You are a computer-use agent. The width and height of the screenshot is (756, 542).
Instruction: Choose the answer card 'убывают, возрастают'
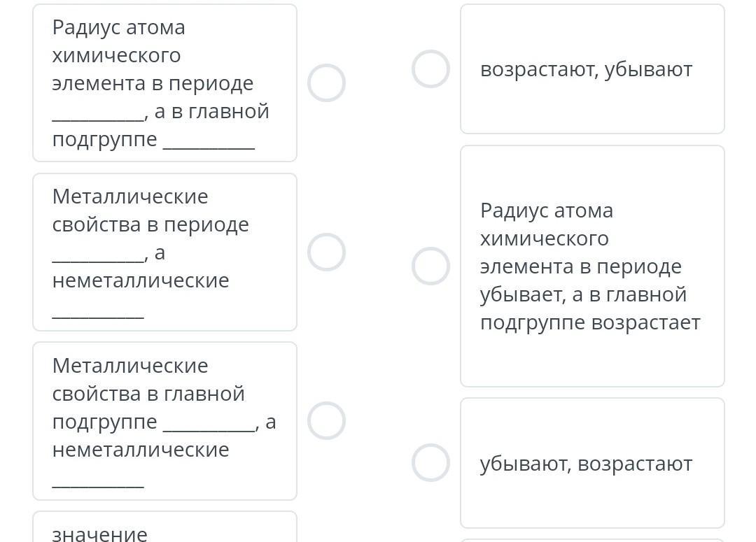[x=592, y=463]
